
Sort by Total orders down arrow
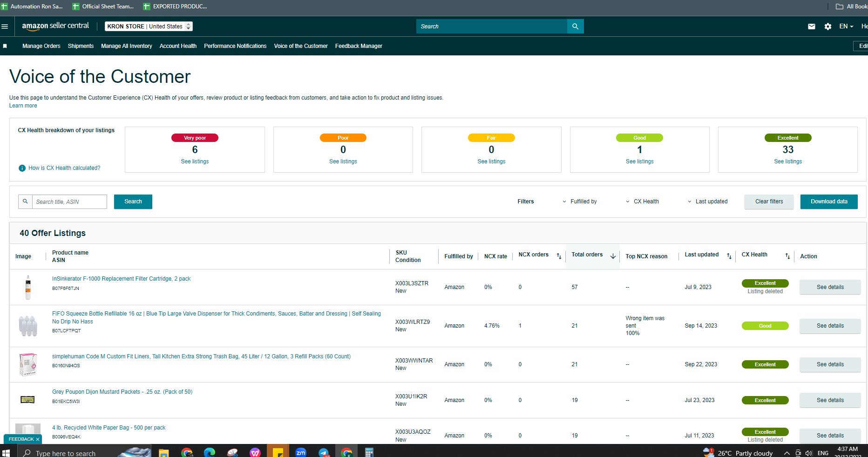(613, 256)
